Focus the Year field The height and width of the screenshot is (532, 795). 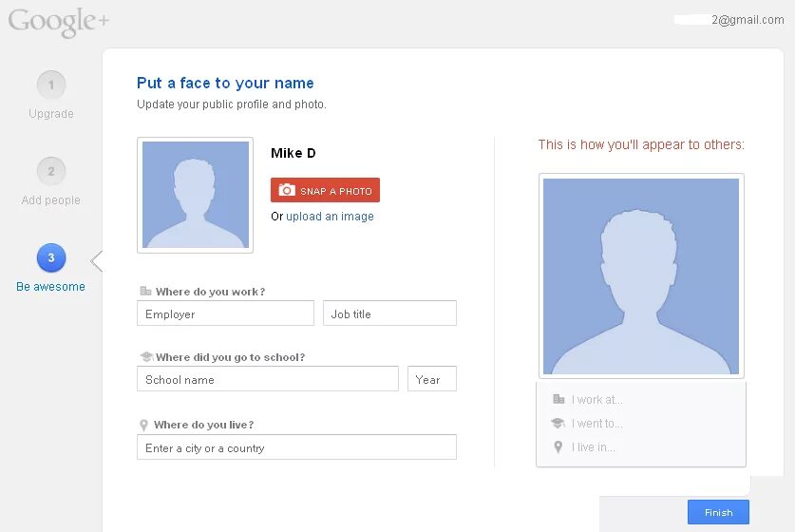432,379
